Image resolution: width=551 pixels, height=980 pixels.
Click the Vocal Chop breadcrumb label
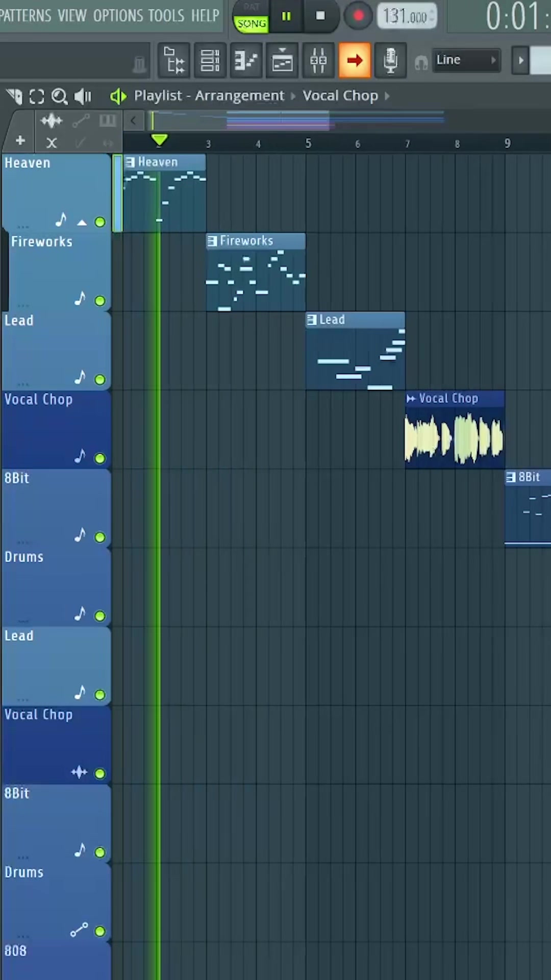(340, 95)
